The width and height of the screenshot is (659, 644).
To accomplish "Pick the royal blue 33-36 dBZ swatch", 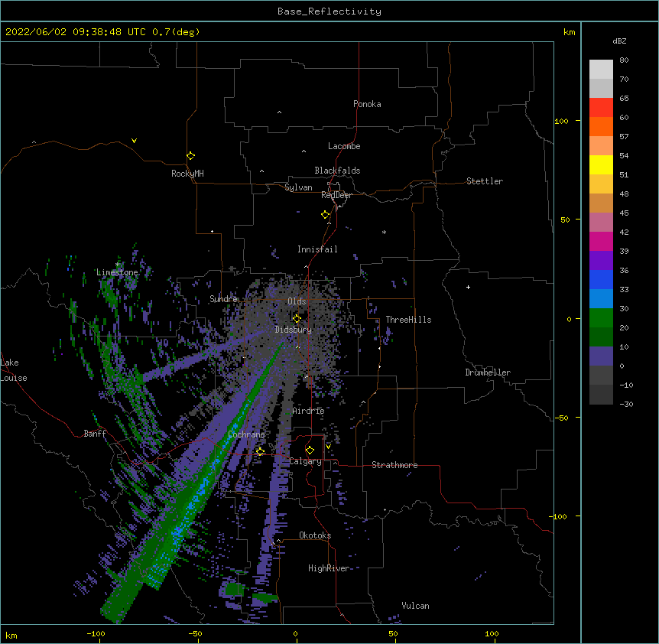I will [x=601, y=280].
